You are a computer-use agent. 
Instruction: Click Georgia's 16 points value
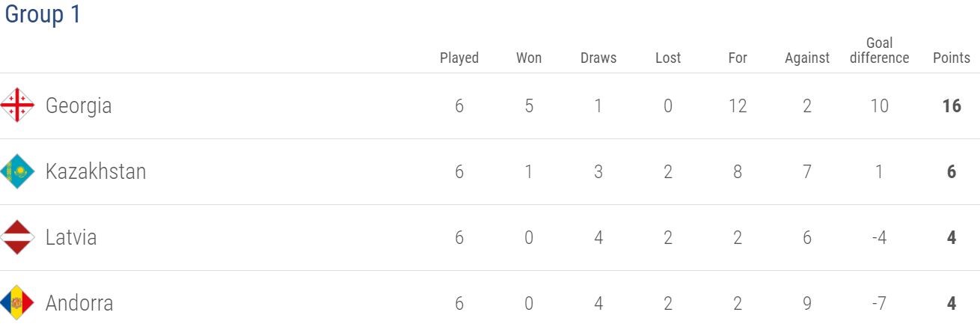[952, 106]
